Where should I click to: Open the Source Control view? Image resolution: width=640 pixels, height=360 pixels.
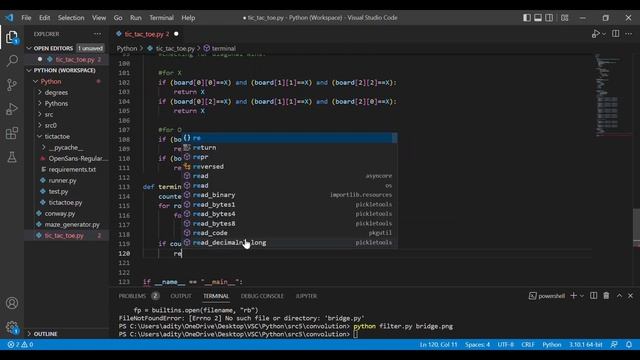(12, 85)
